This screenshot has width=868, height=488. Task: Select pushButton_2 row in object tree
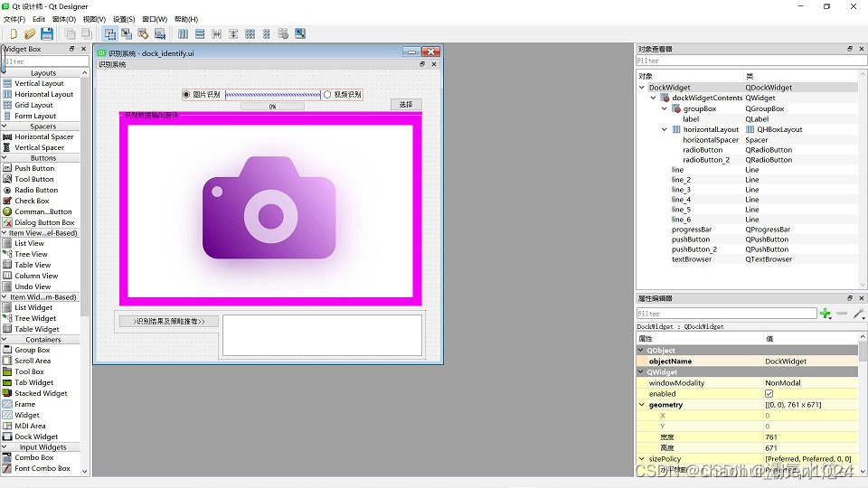(748, 249)
